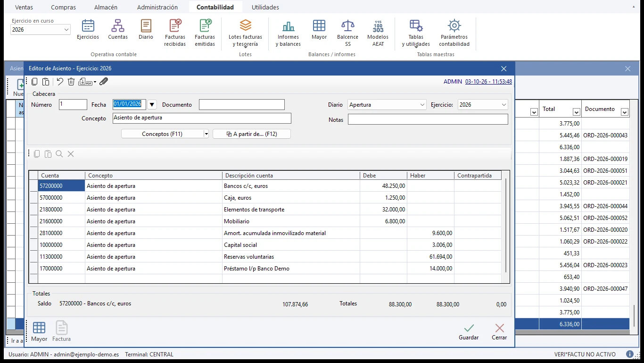644x363 pixels.
Task: Open the Mayor button at editor bottom
Action: (x=39, y=331)
